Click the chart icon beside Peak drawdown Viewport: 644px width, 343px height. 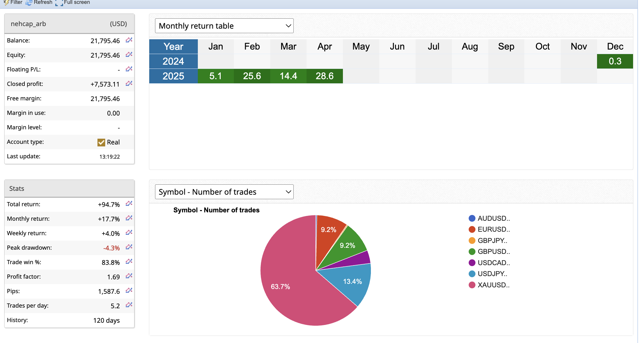click(x=129, y=247)
